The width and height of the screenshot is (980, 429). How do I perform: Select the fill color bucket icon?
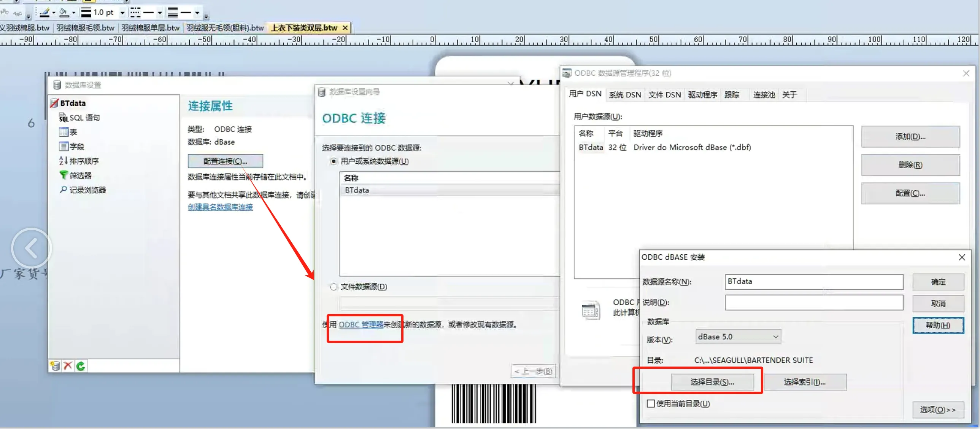click(64, 13)
